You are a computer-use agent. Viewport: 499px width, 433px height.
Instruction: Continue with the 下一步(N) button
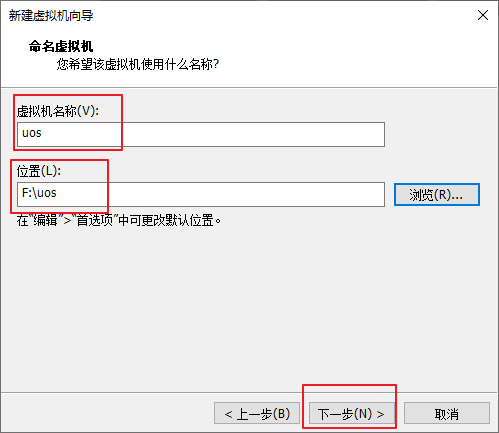point(352,413)
